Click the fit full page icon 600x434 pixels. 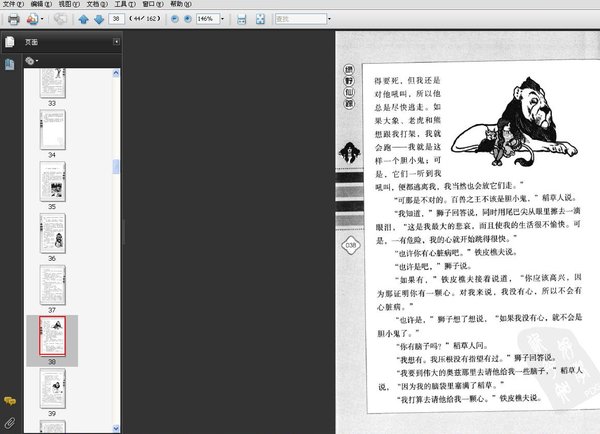(260, 19)
